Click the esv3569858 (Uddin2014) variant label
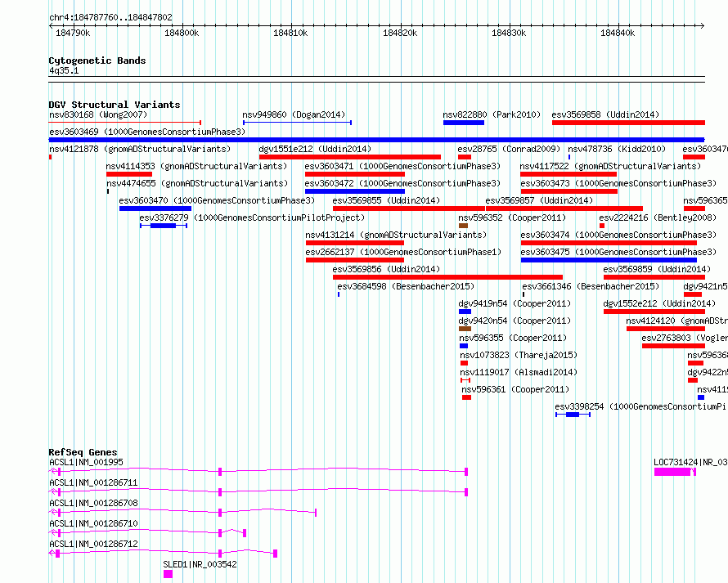728x583 pixels. pyautogui.click(x=605, y=114)
